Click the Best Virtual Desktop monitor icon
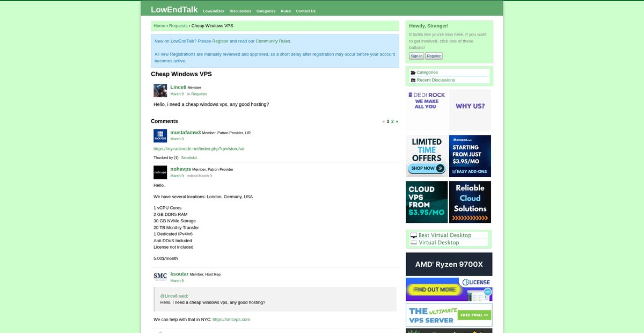This screenshot has width=644, height=333. [x=414, y=235]
